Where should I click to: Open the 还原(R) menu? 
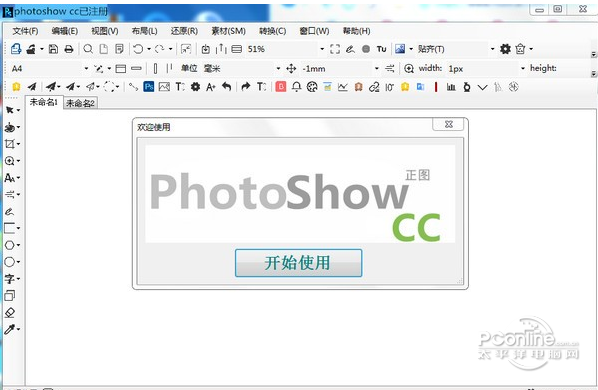point(184,31)
